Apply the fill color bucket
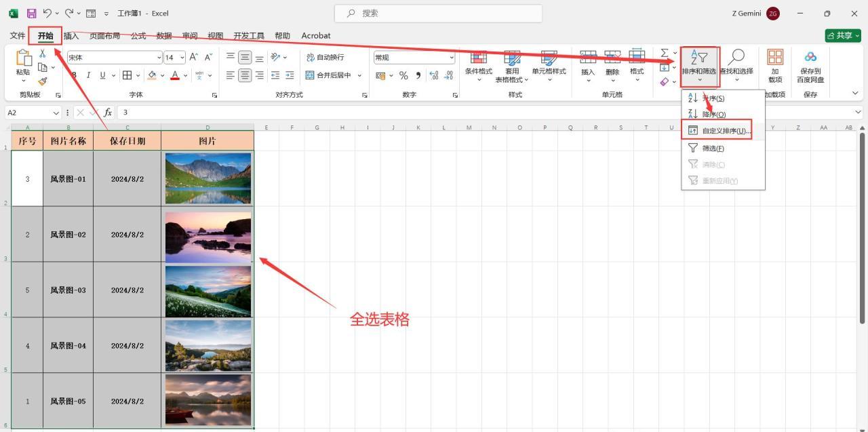Viewport: 868px width, 432px height. (152, 75)
